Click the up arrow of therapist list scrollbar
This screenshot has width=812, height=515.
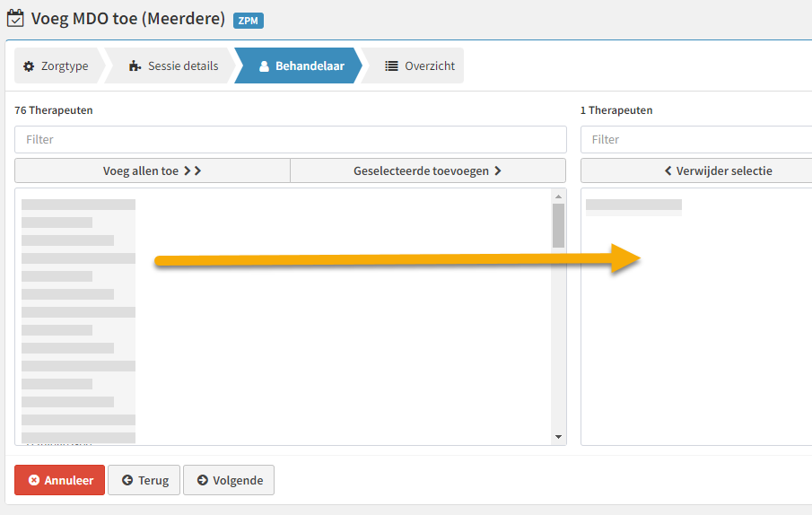click(x=558, y=196)
